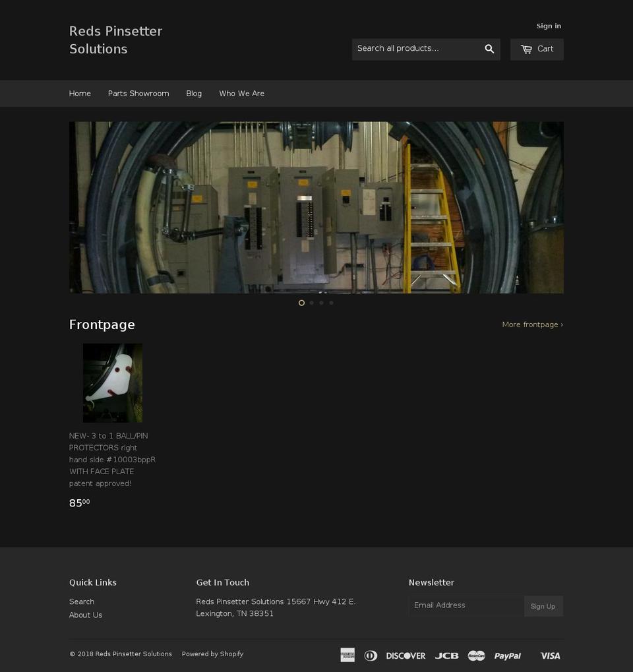Open the ball pin protector product thumbnail
633x672 pixels.
(x=112, y=382)
